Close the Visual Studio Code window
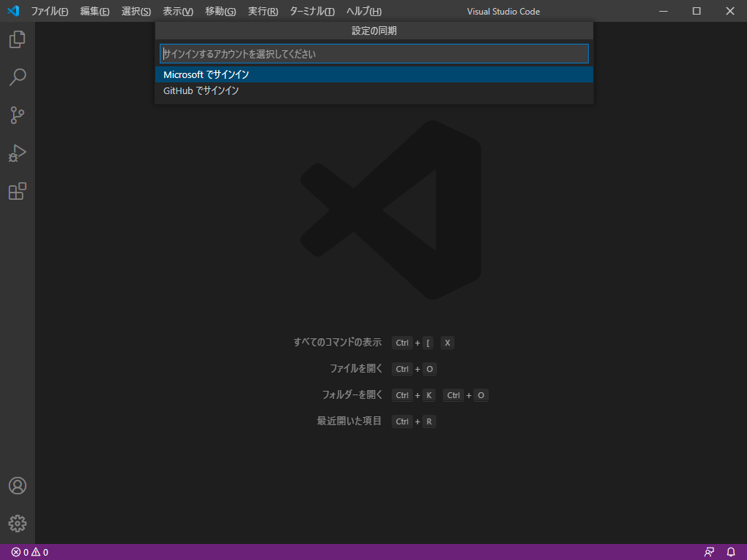Viewport: 747px width, 560px height. [729, 11]
